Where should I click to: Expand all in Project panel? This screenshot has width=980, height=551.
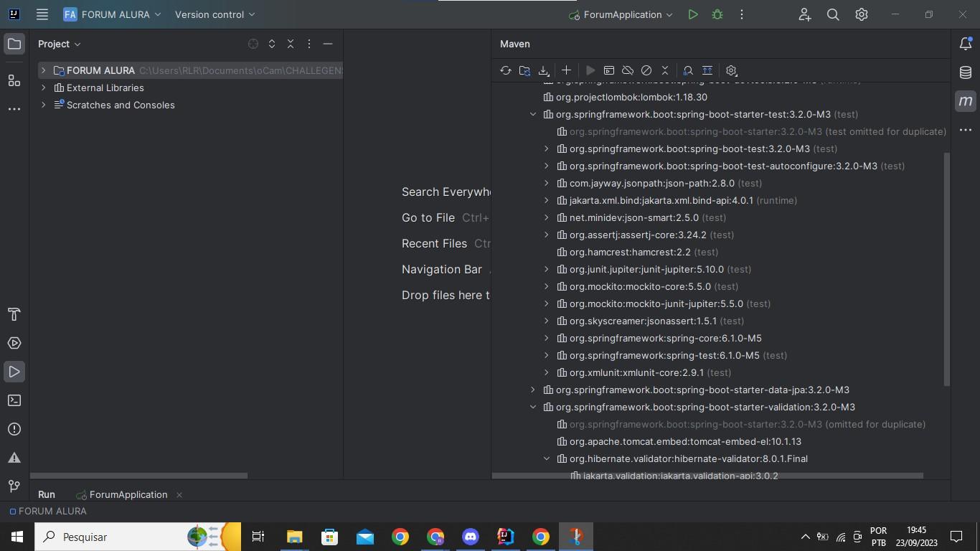click(272, 44)
